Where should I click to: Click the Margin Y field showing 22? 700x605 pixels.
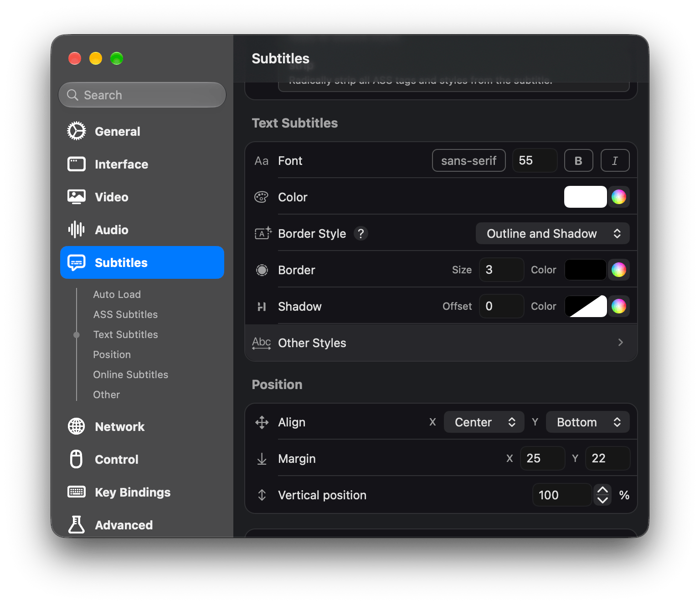608,458
